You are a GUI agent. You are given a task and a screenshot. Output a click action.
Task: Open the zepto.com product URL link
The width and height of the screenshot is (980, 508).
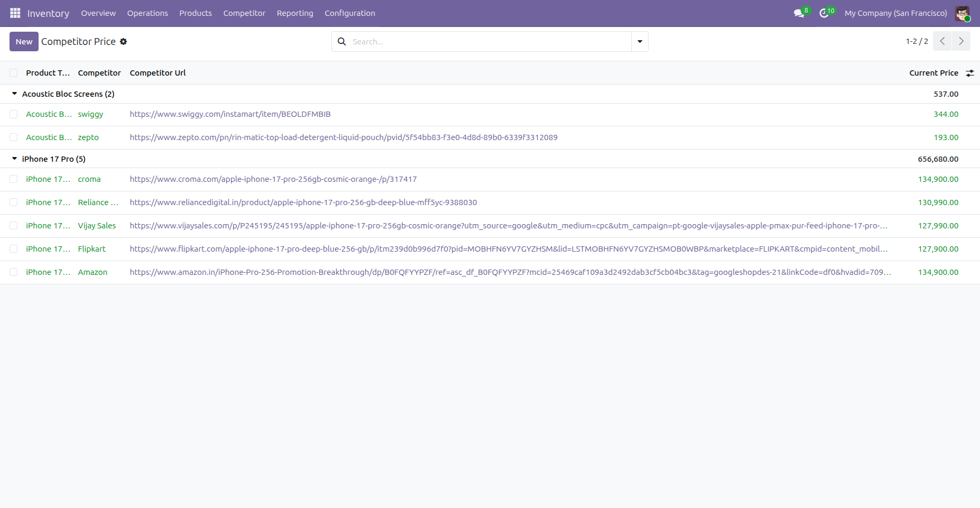[x=344, y=137]
